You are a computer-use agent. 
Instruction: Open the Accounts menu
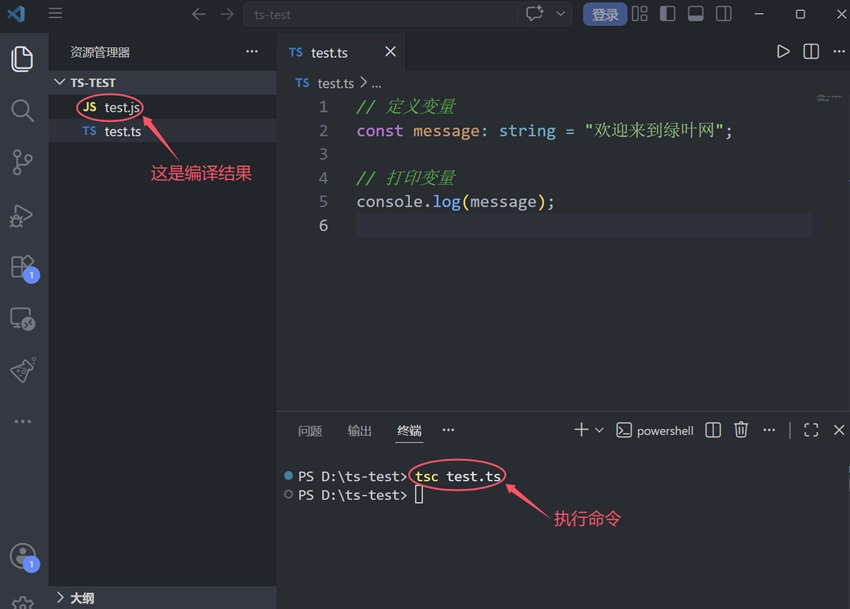click(x=24, y=557)
